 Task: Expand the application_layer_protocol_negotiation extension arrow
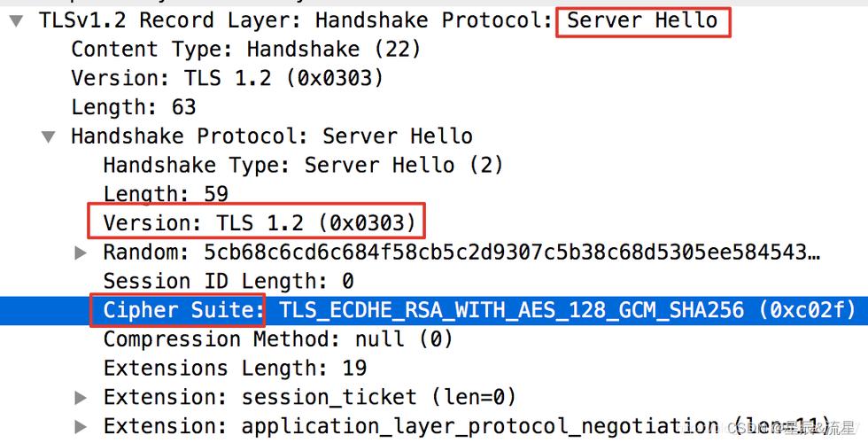pos(81,426)
